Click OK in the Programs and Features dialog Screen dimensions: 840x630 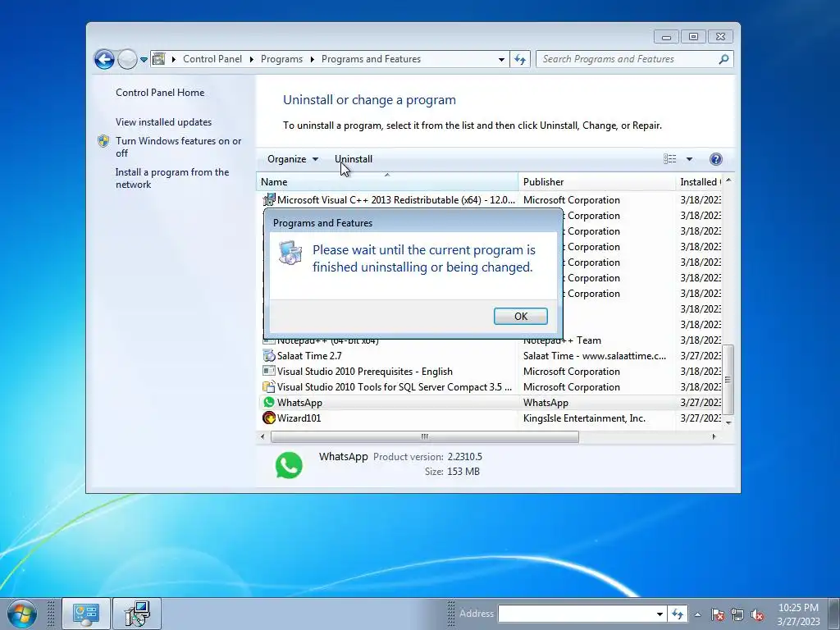(x=520, y=316)
